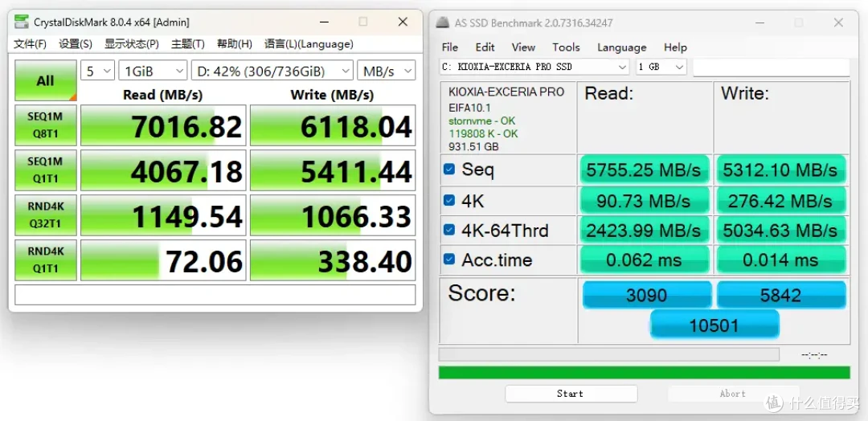
Task: Open 帮助(H) menu in CrystalDiskMark
Action: click(234, 43)
